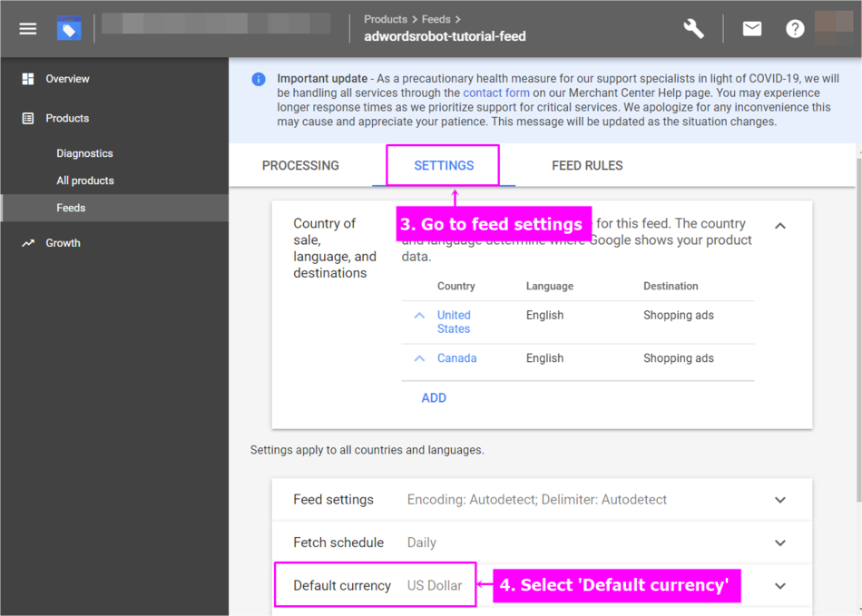Open the wrench tools menu
The height and width of the screenshot is (616, 862).
(693, 28)
